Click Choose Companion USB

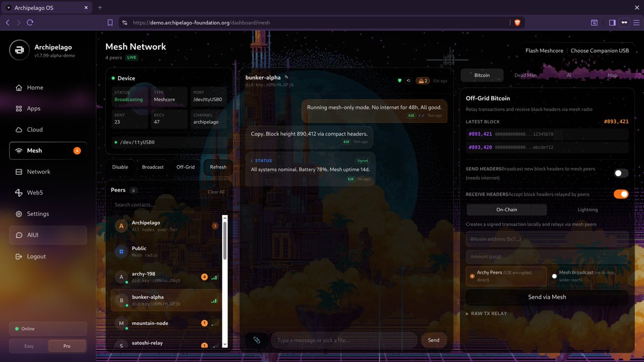click(599, 50)
